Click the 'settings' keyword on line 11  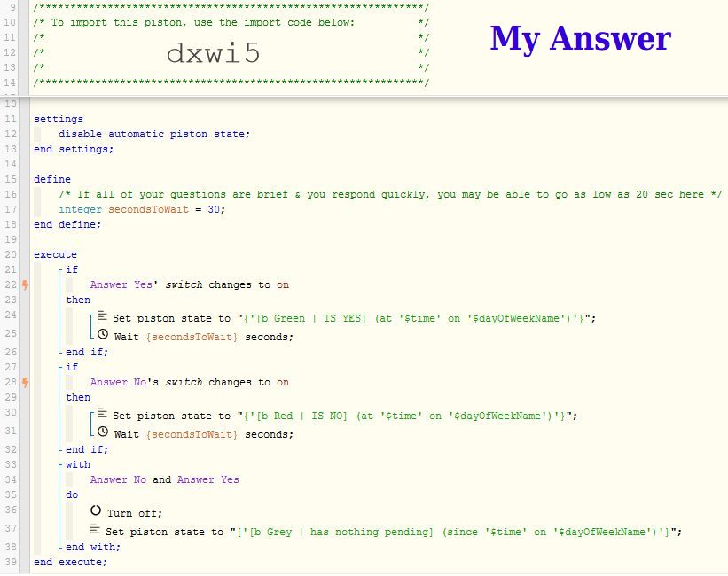pos(59,120)
